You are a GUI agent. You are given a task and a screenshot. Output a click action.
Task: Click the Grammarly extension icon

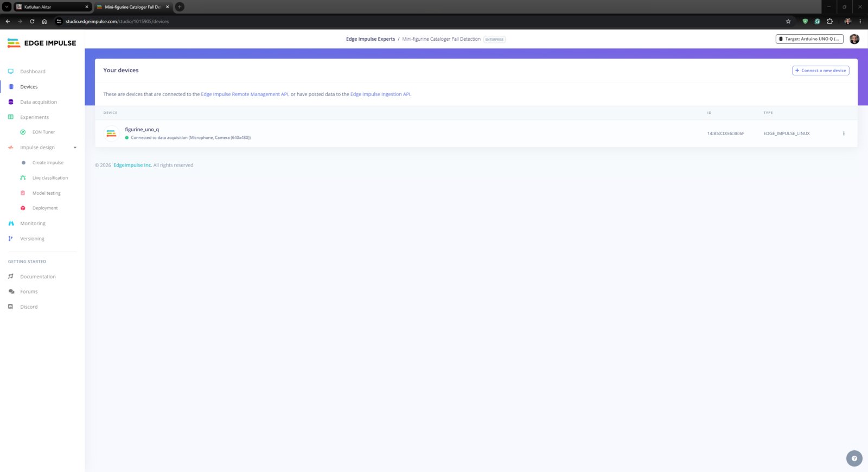coord(817,22)
